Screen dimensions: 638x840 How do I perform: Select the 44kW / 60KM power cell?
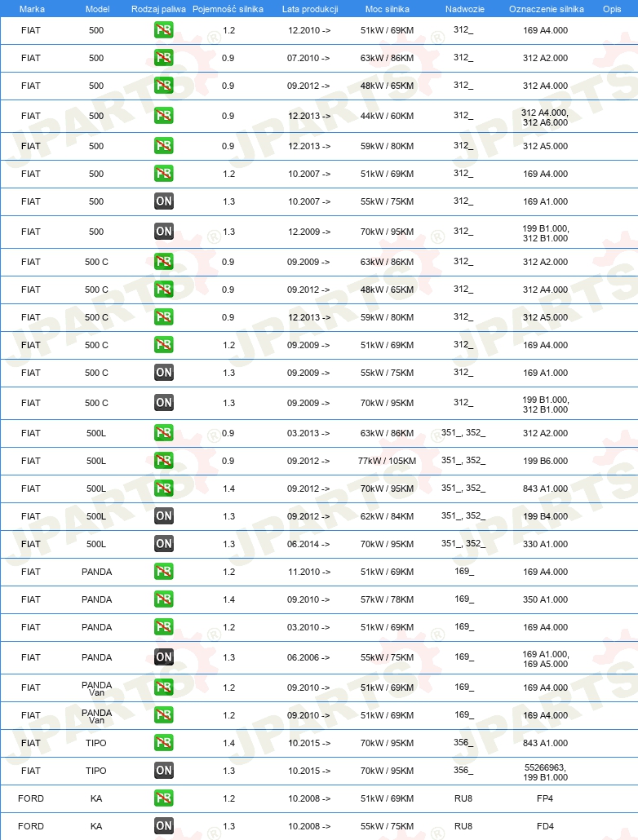(387, 116)
